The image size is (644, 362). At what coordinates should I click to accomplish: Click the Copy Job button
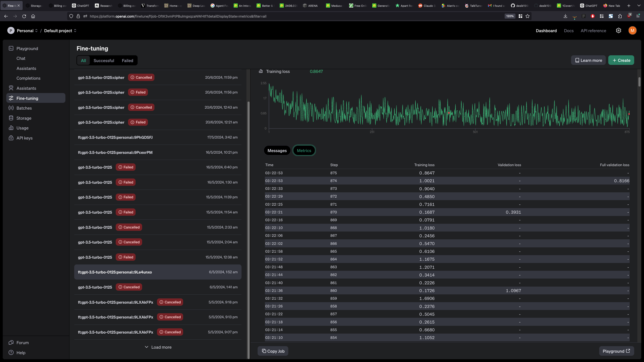pos(273,351)
